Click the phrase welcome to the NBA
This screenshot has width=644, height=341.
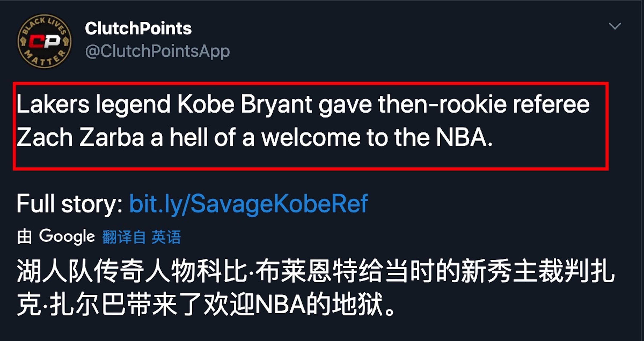377,137
